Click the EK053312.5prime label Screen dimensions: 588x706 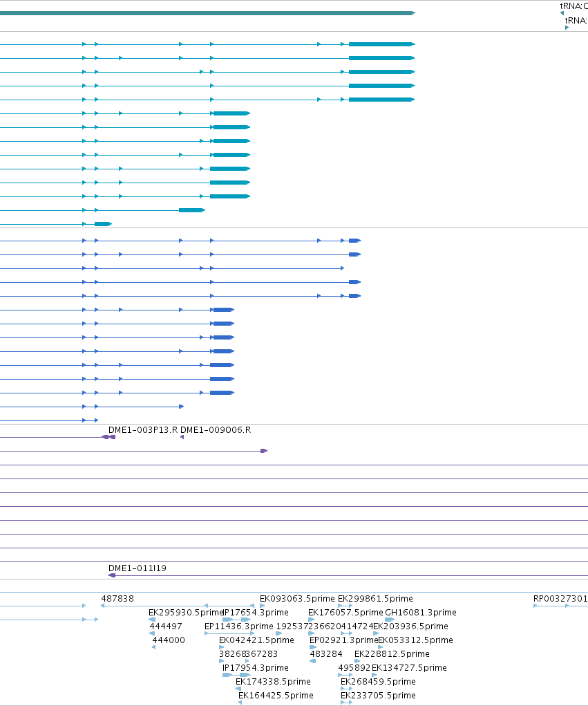pyautogui.click(x=416, y=640)
